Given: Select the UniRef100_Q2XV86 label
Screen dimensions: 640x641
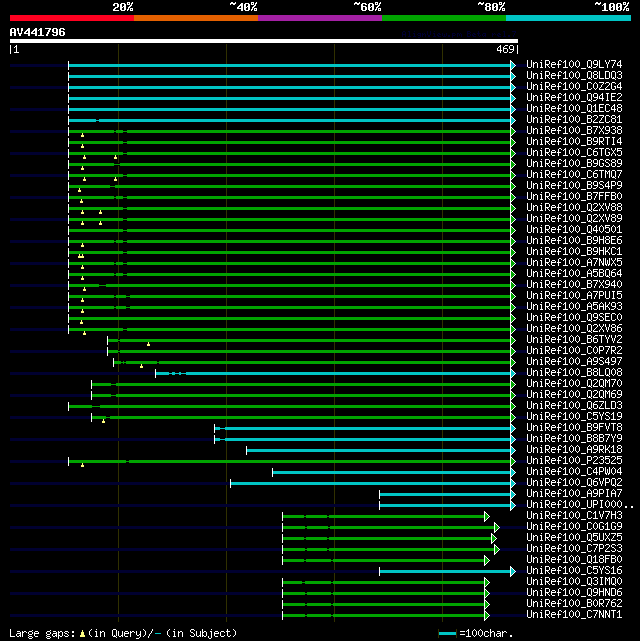Looking at the screenshot, I should [574, 329].
